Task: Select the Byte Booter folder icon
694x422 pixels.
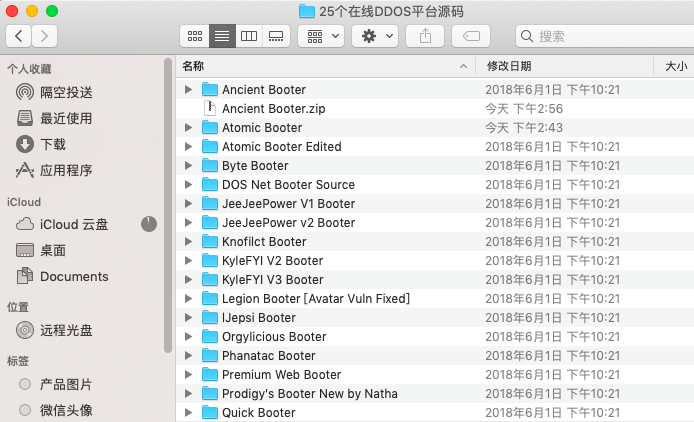Action: [210, 166]
